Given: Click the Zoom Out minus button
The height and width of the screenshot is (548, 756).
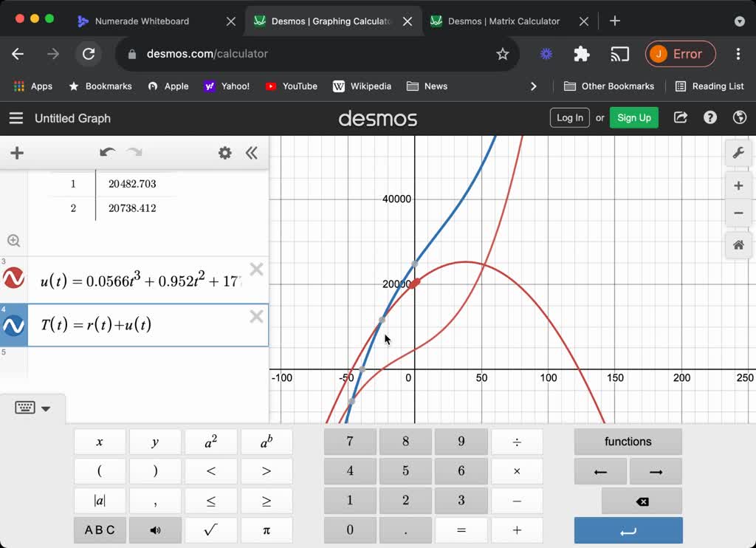Looking at the screenshot, I should click(x=738, y=213).
